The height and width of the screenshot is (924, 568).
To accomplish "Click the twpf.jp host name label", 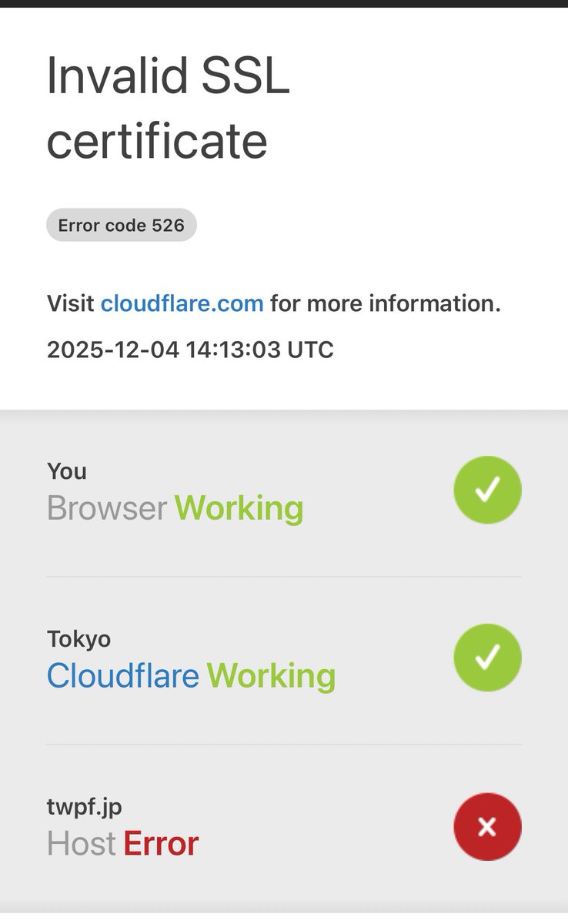I will click(x=85, y=807).
